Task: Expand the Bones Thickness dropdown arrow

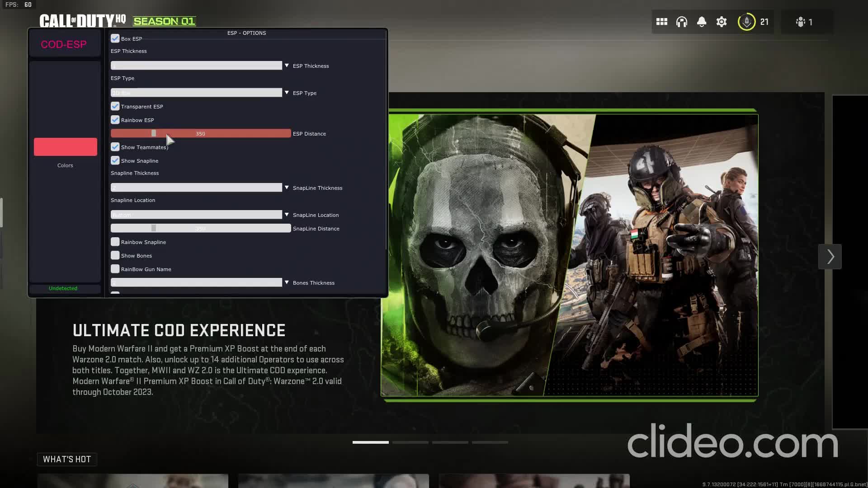Action: [x=287, y=282]
